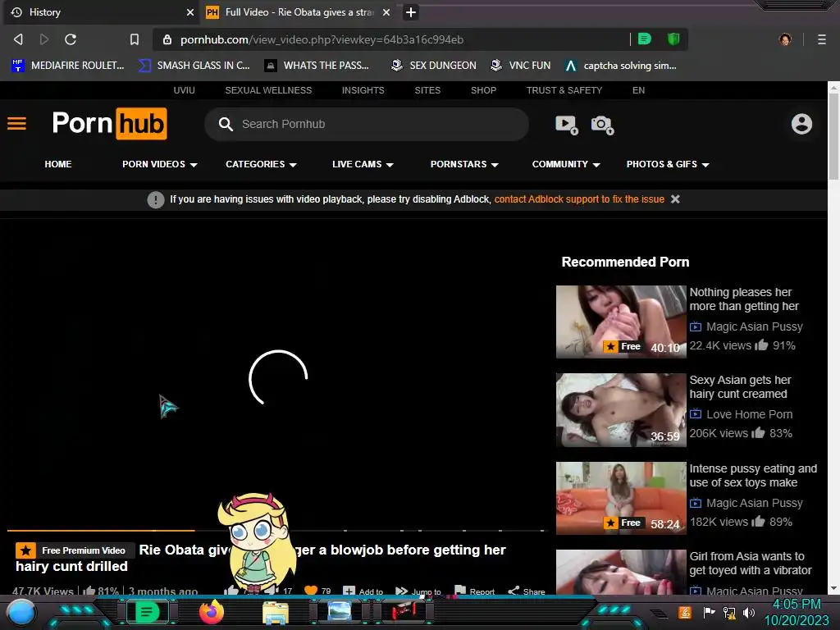Open the green chat extension icon in address bar

coord(645,39)
